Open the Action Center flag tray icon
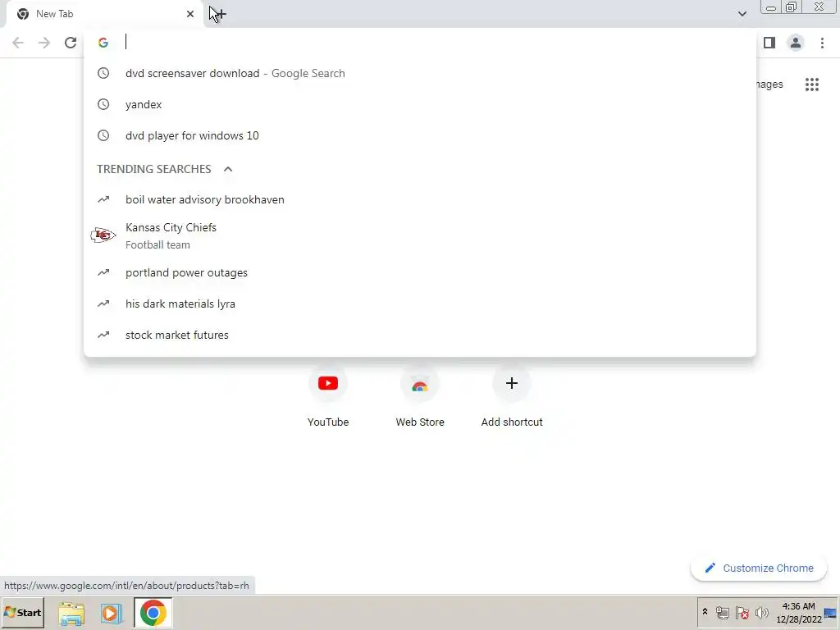 coord(742,612)
